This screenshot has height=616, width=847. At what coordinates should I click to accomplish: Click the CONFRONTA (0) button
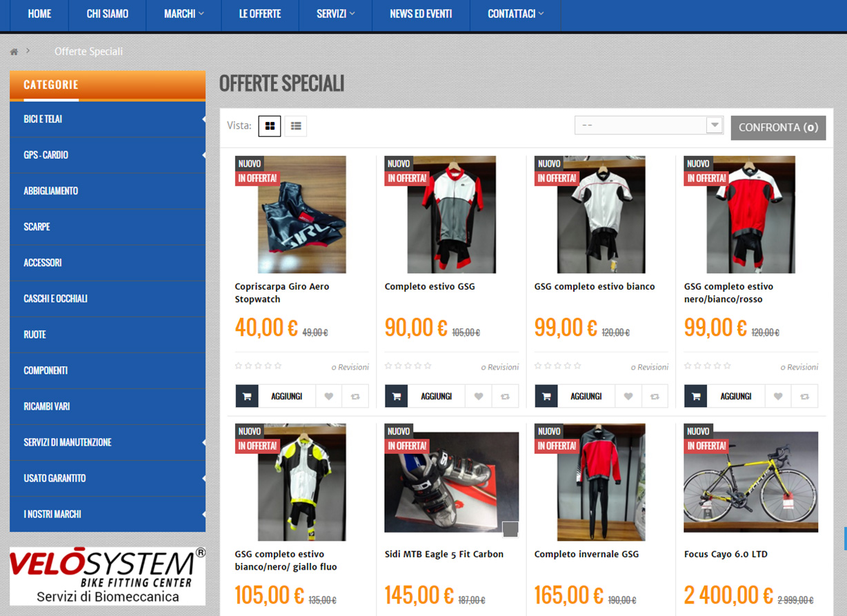(778, 128)
